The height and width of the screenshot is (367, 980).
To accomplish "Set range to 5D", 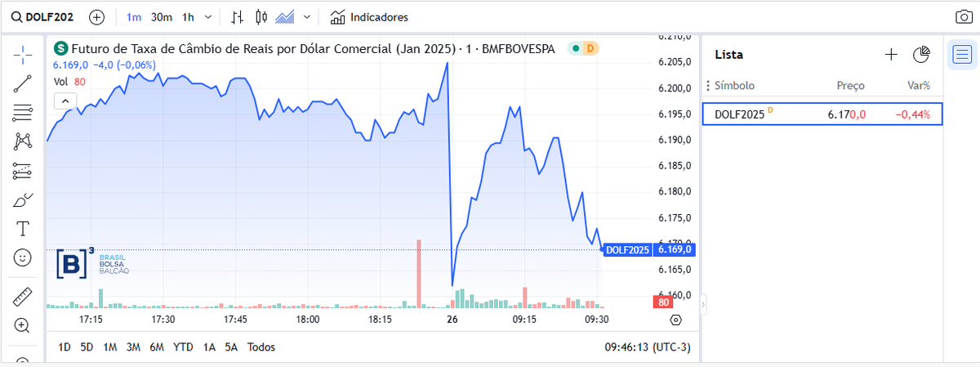I will (87, 347).
